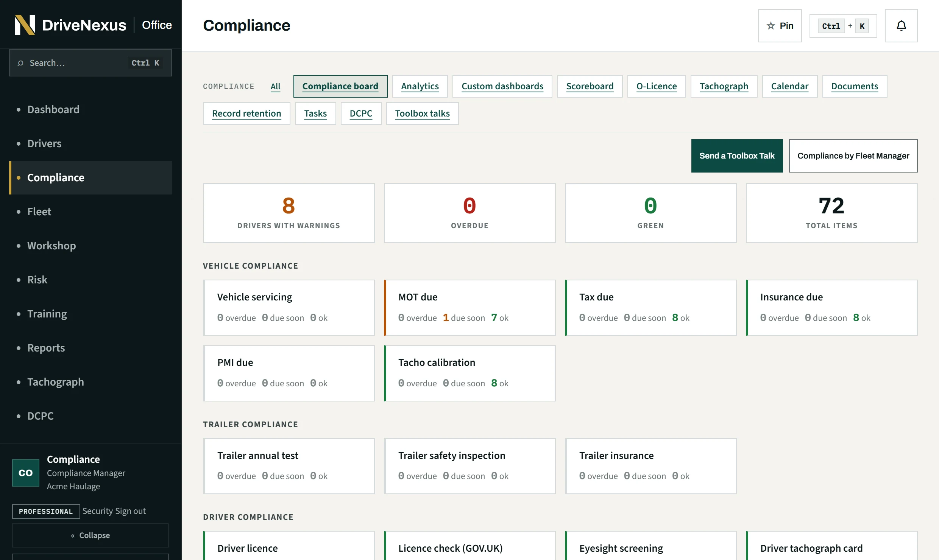This screenshot has height=560, width=939.
Task: Open the Record retention tab
Action: pyautogui.click(x=246, y=114)
